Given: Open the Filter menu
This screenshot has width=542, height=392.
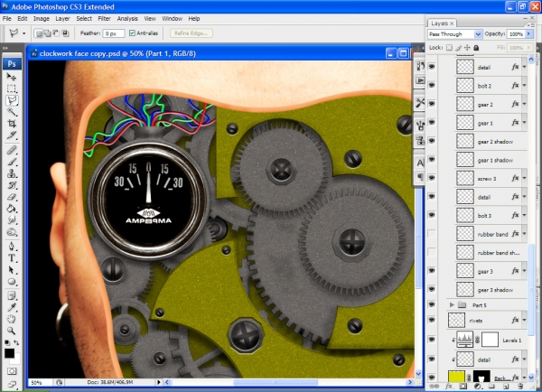Looking at the screenshot, I should (x=104, y=19).
